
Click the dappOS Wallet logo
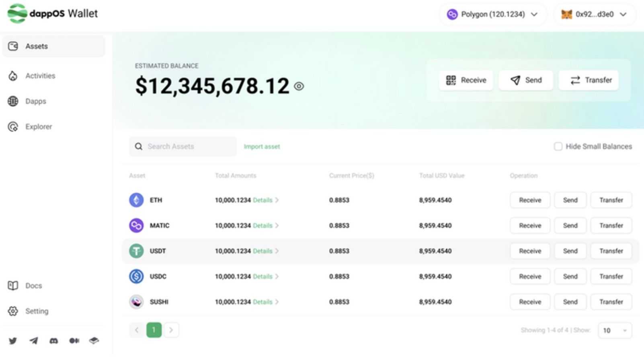(x=53, y=14)
